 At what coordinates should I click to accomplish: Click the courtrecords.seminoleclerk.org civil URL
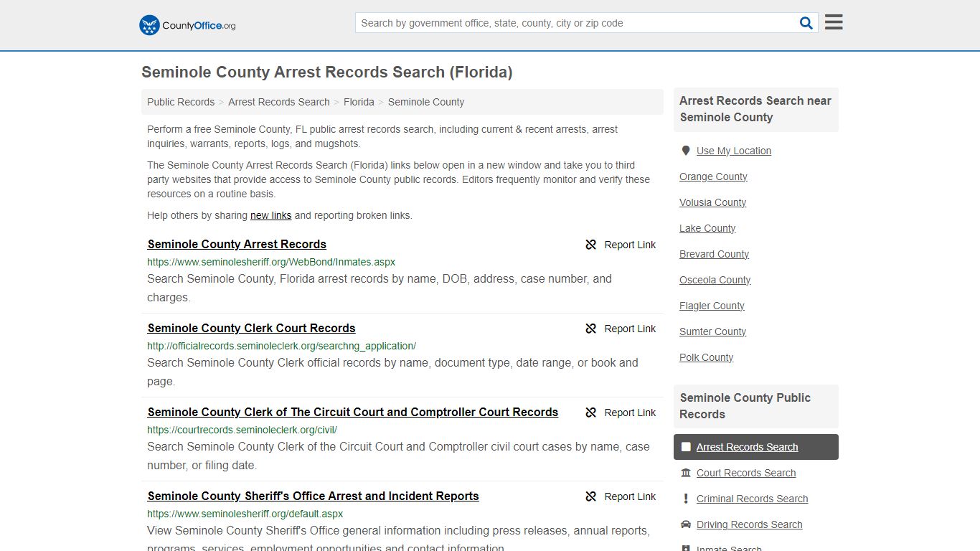[x=242, y=430]
